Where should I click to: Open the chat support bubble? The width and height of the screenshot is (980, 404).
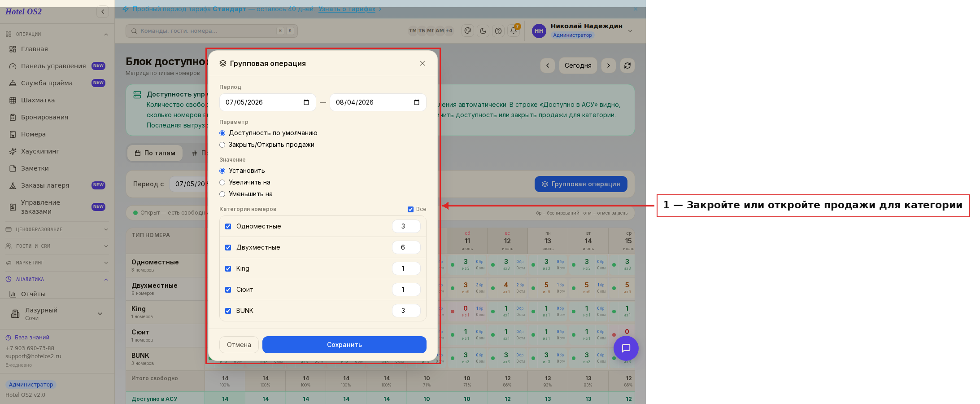[626, 348]
